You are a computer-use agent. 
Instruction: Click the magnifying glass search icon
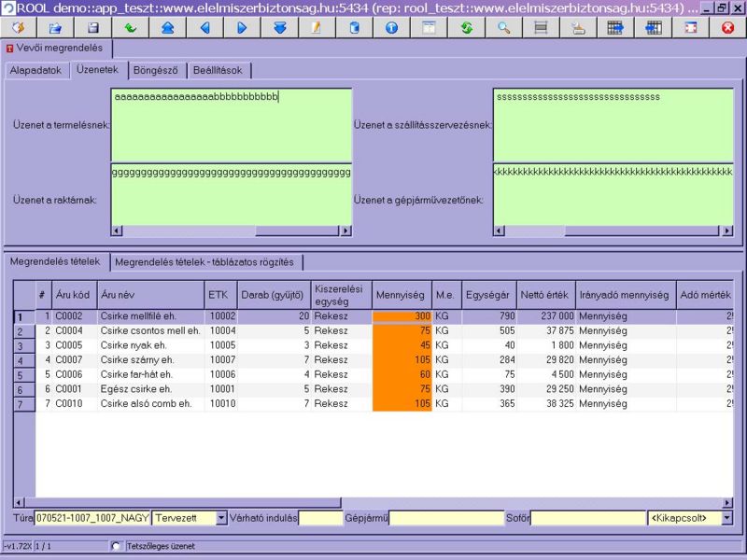(x=503, y=27)
